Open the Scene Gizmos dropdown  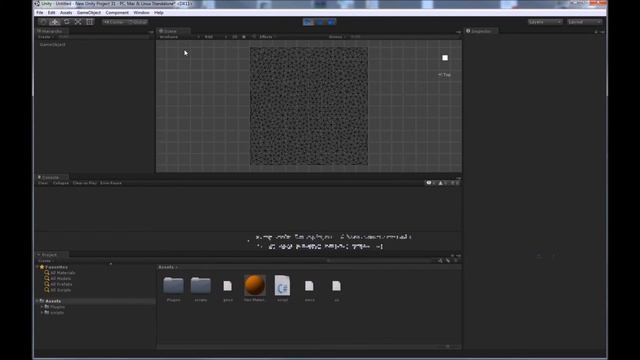[x=337, y=37]
